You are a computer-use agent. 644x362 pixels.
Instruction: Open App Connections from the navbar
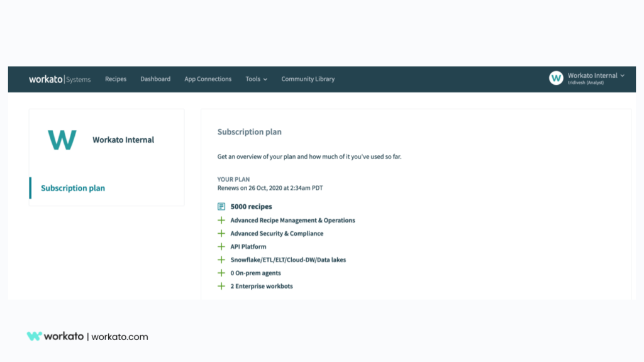(x=208, y=79)
